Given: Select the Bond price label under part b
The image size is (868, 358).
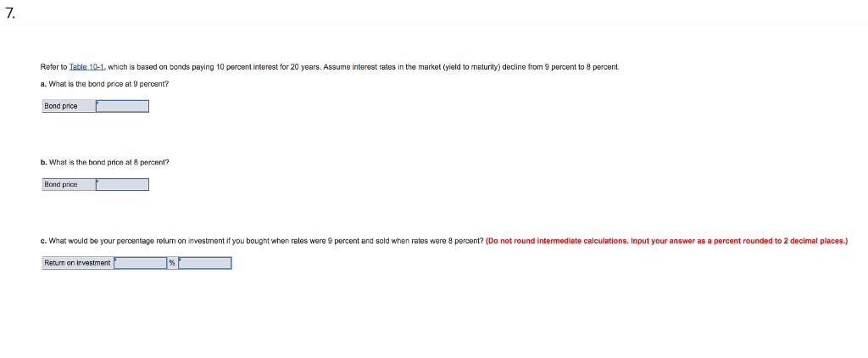Looking at the screenshot, I should click(x=60, y=184).
